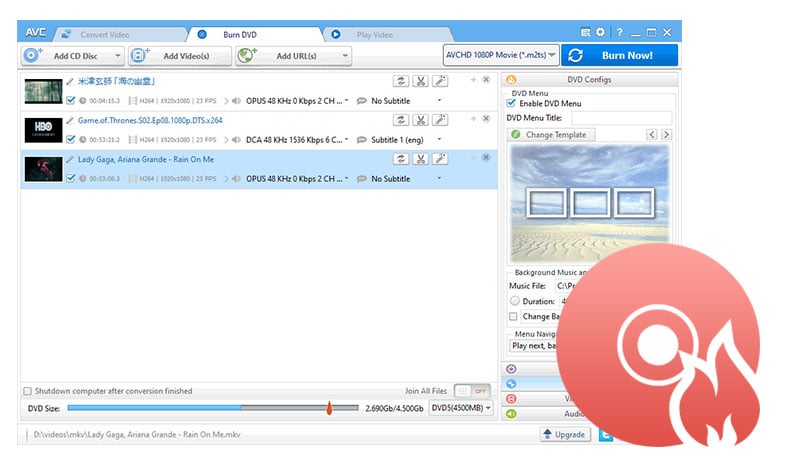Click the DVD Size marker on the capacity bar
800x460 pixels.
329,407
